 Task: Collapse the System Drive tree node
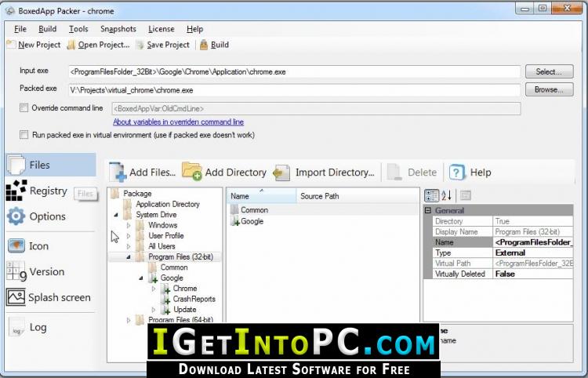pos(116,215)
